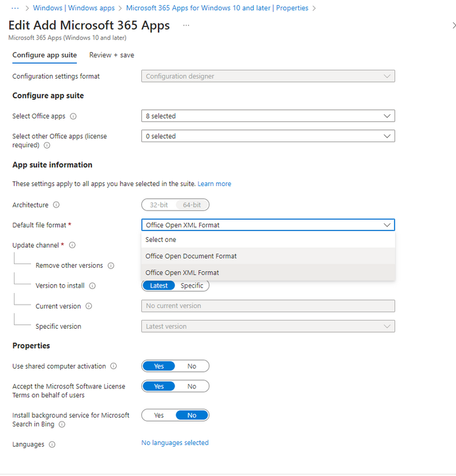Click the Languages info icon

(52, 445)
